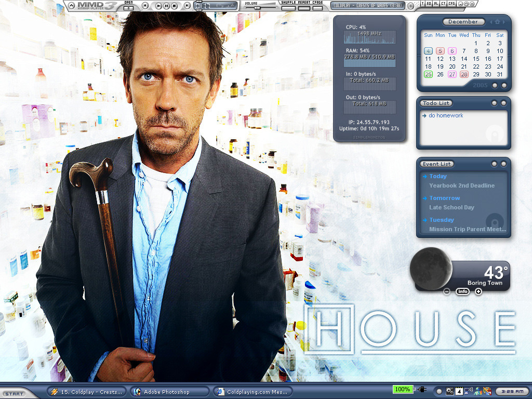532x399 pixels.
Task: Click the Winamp seek position bar
Action: (x=216, y=6)
